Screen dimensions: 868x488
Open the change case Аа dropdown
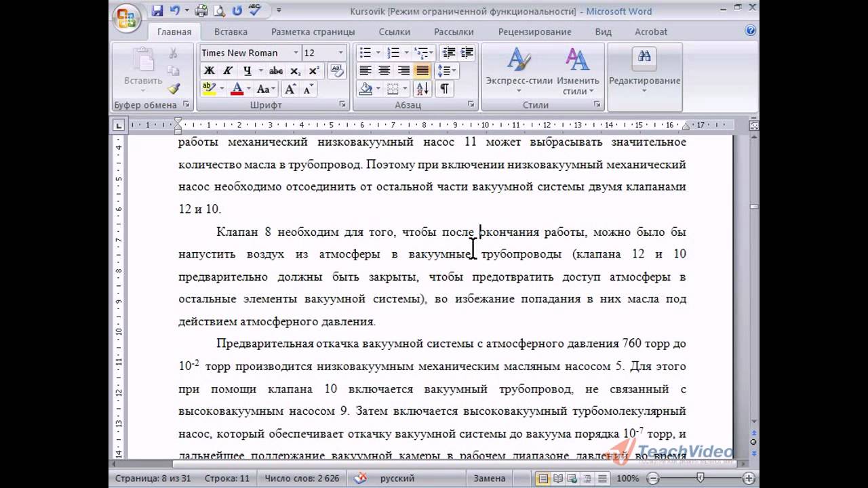(x=267, y=89)
